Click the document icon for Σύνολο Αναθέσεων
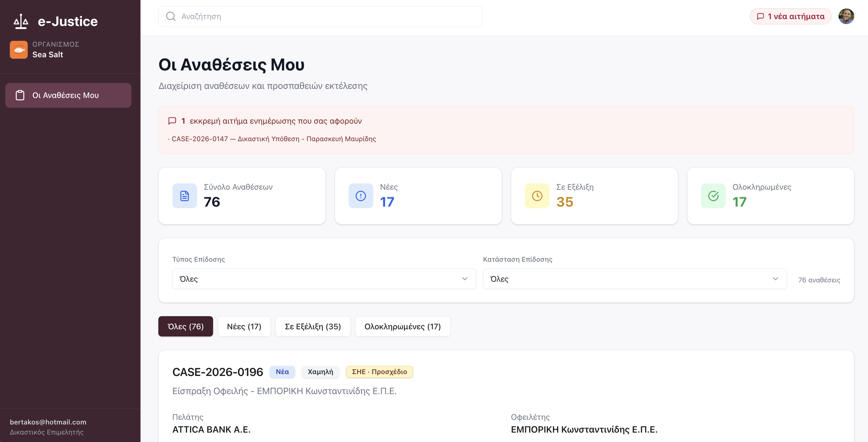 pyautogui.click(x=185, y=196)
